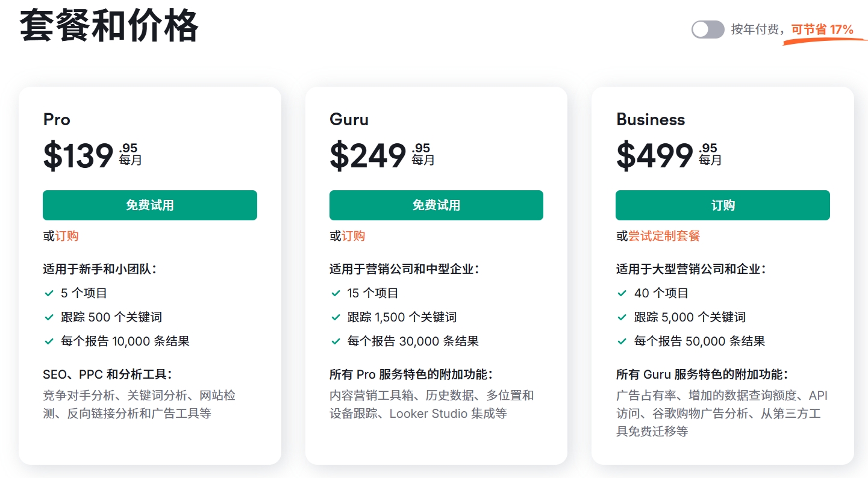Image resolution: width=868 pixels, height=478 pixels.
Task: Select the Business plan title
Action: click(x=651, y=119)
